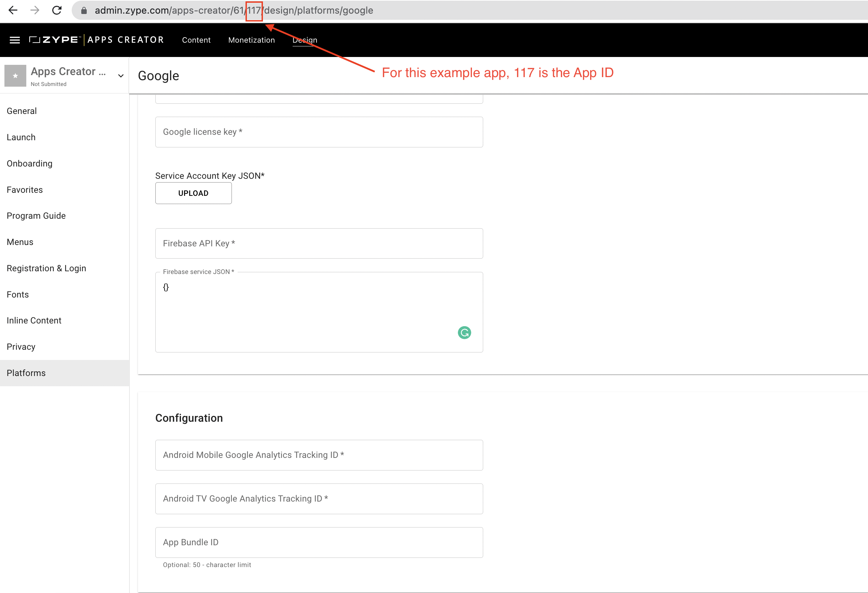The height and width of the screenshot is (593, 868).
Task: Select Menus in the sidebar
Action: [x=65, y=242]
